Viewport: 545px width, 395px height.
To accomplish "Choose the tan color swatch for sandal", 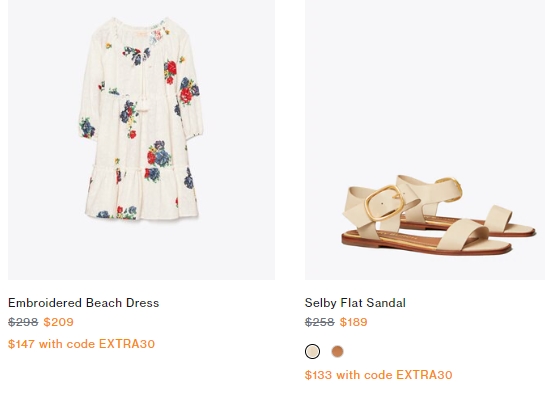I will tap(337, 352).
